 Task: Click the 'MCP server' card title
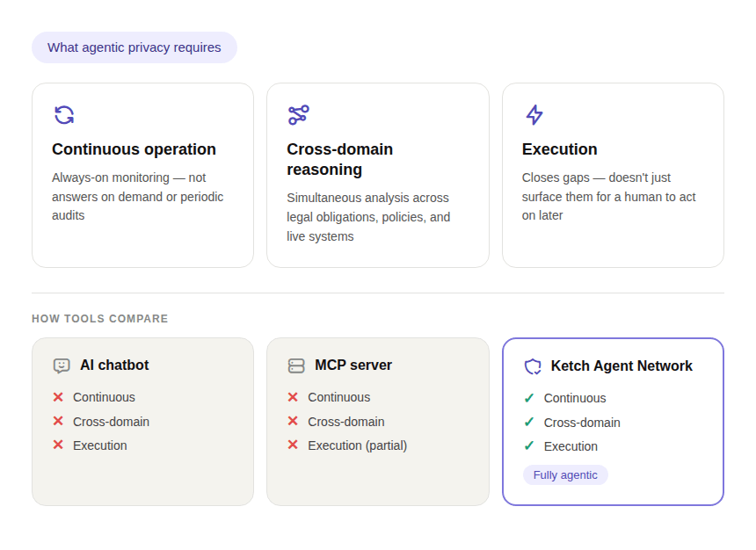353,365
